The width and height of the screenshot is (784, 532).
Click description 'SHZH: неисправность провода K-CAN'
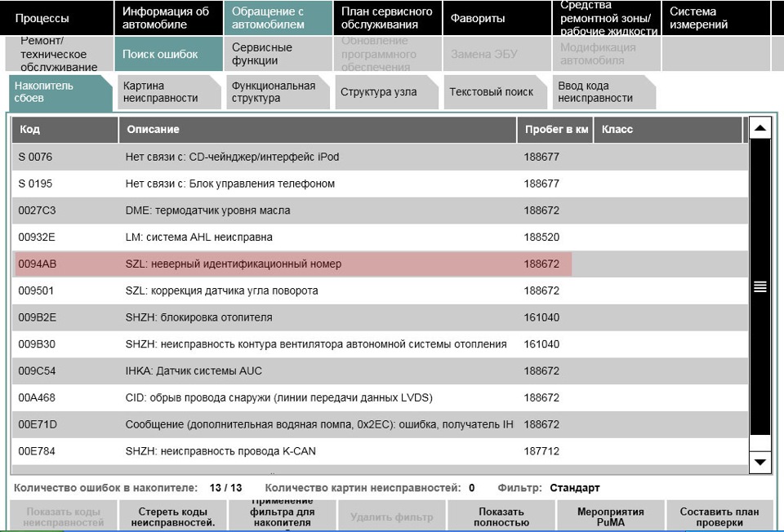pyautogui.click(x=220, y=451)
